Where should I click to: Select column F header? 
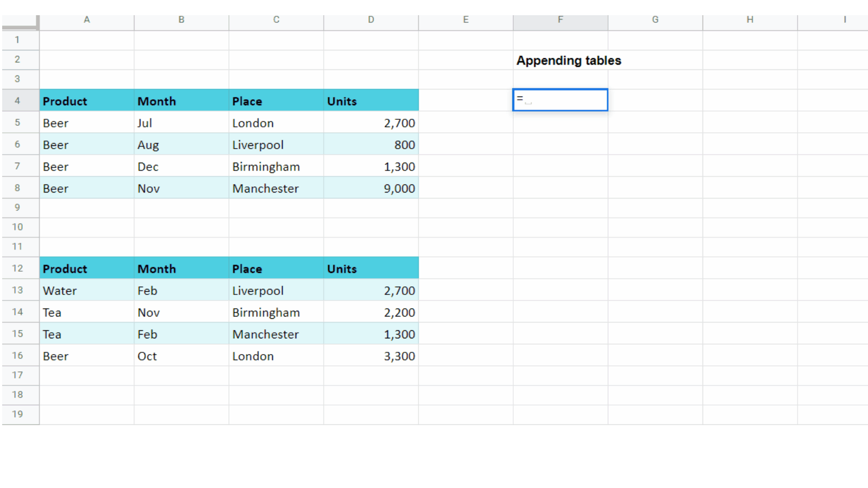click(560, 20)
